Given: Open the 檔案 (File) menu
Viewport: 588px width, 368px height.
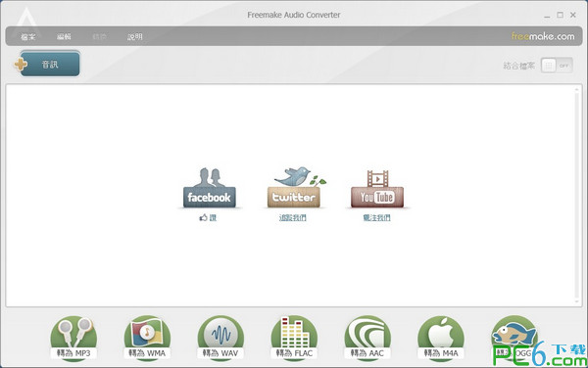Looking at the screenshot, I should pos(28,36).
